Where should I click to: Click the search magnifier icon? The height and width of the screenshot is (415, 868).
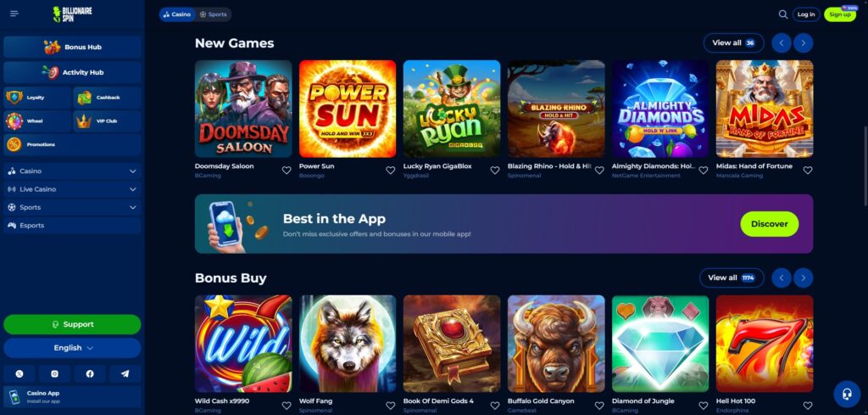tap(782, 14)
